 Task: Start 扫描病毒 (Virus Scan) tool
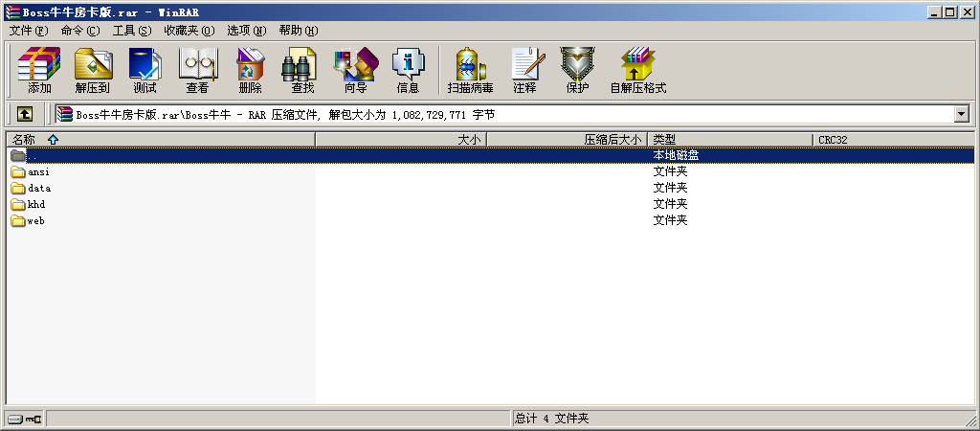(470, 70)
